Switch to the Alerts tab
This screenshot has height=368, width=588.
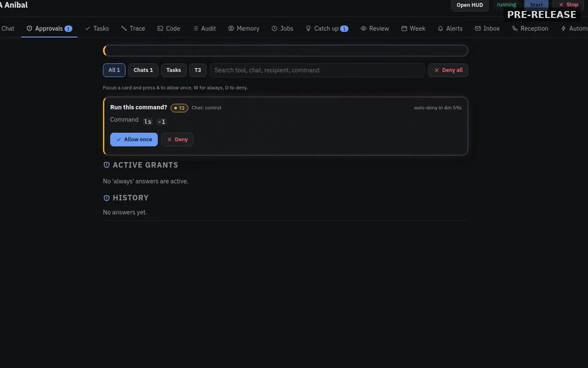click(x=450, y=29)
